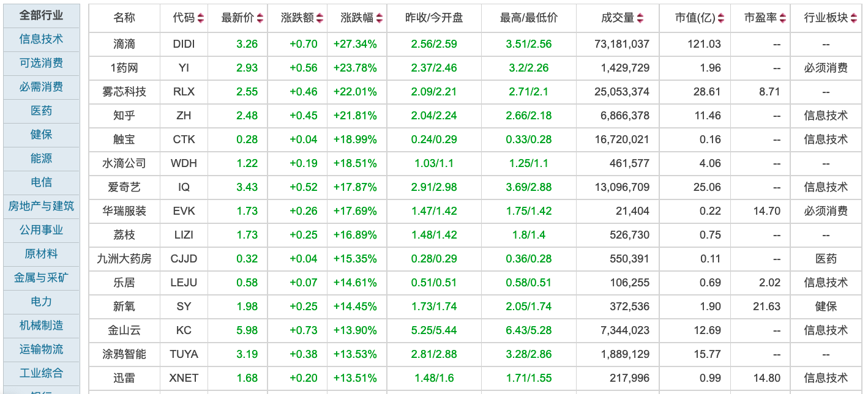The image size is (868, 394).
Task: Open the 涂鸦智能 stock name
Action: click(124, 354)
